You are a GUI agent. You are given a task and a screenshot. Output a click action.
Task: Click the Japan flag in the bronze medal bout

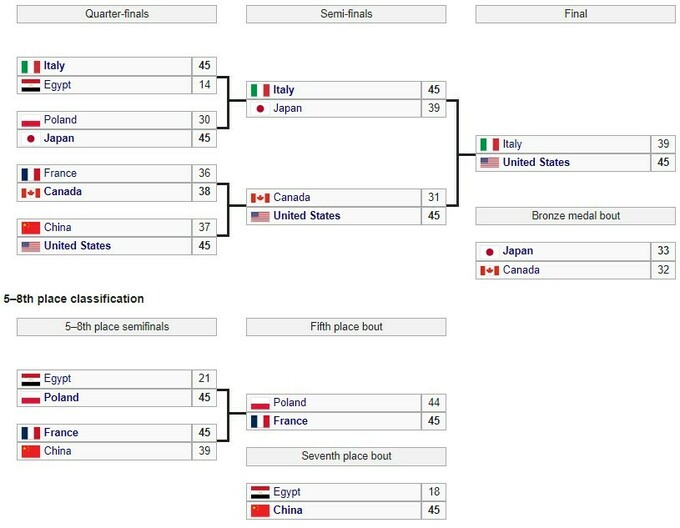coord(489,251)
